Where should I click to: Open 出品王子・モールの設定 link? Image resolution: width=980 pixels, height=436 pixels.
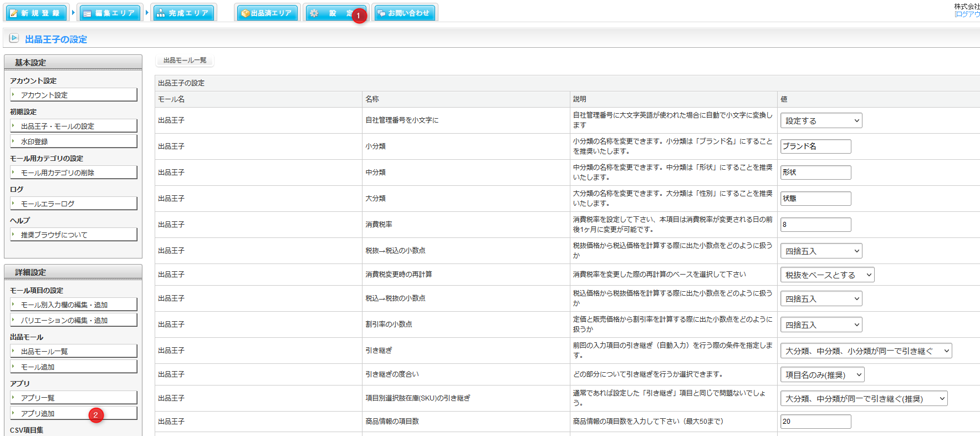(x=74, y=126)
